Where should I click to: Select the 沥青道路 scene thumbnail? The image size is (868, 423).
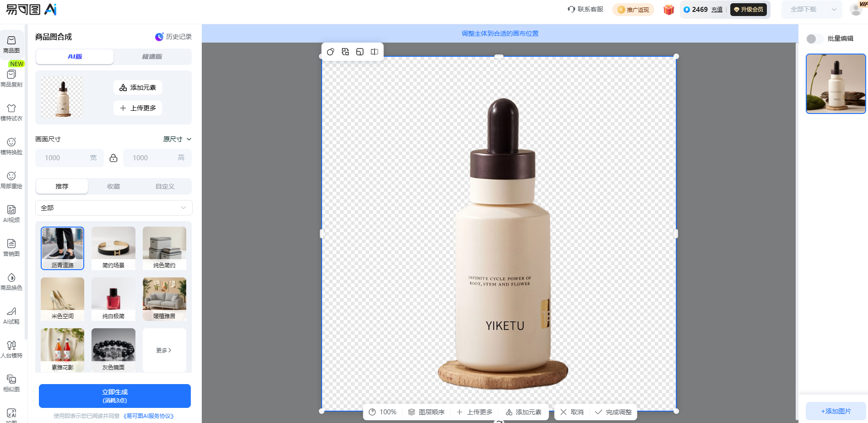tap(62, 248)
